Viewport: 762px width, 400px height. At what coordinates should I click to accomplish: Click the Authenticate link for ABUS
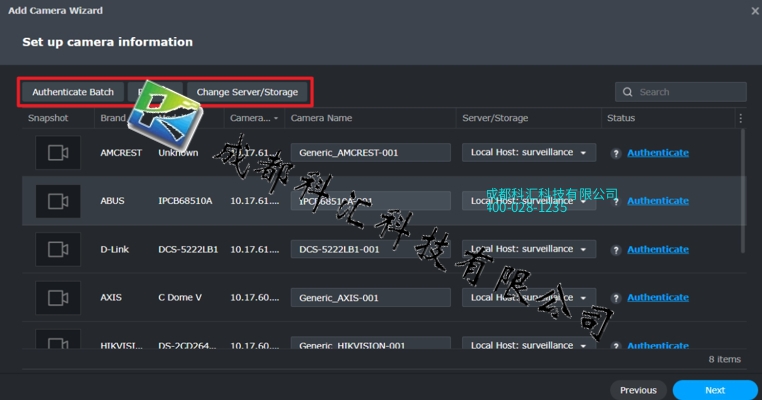click(x=658, y=201)
